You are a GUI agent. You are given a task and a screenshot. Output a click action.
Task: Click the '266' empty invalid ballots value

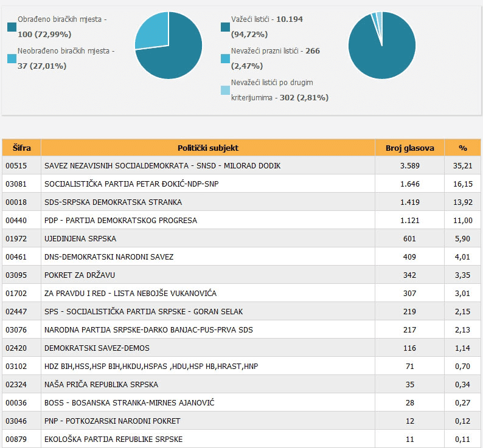pos(313,51)
